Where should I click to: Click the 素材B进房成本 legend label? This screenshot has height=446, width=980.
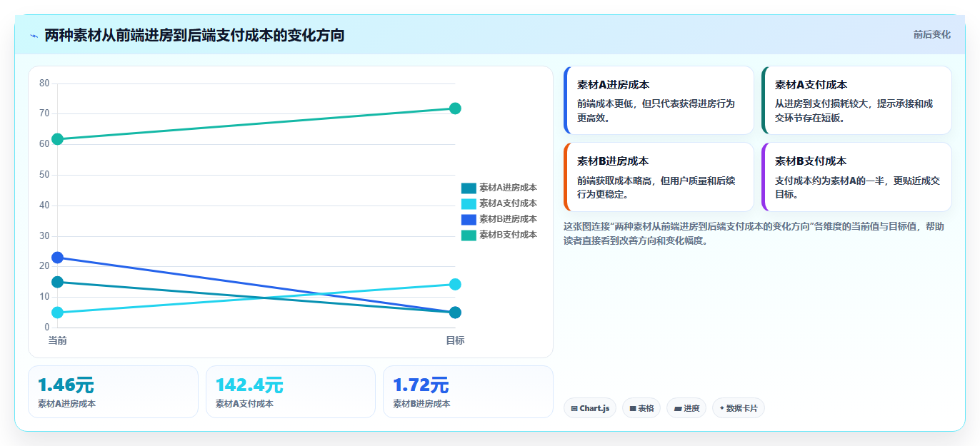[508, 219]
